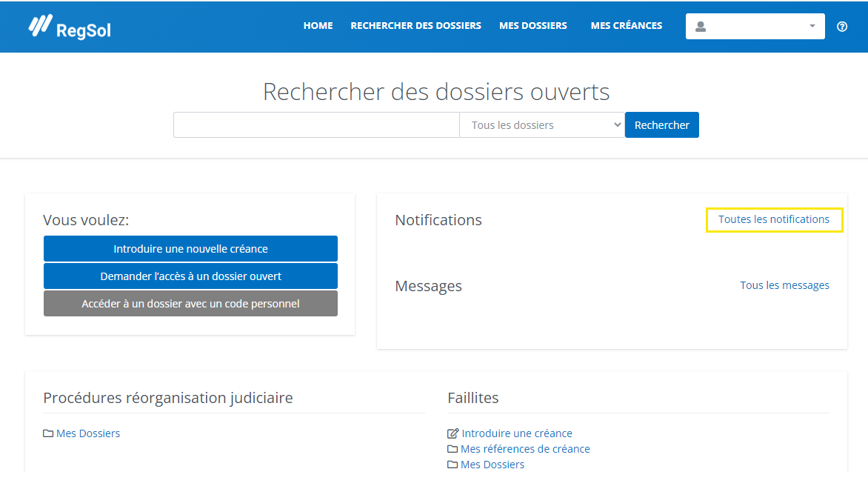This screenshot has width=868, height=489.
Task: Expand the user account dropdown
Action: pyautogui.click(x=755, y=27)
